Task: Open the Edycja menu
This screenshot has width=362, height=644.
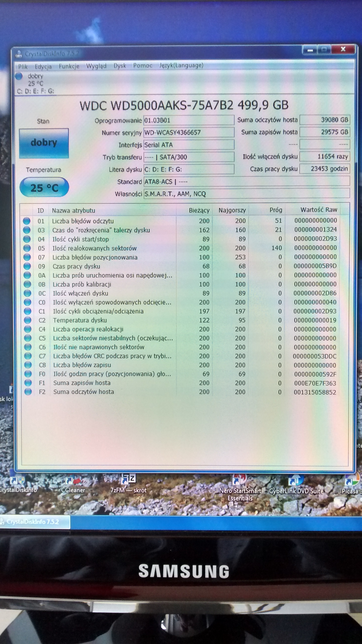Action: pyautogui.click(x=43, y=67)
